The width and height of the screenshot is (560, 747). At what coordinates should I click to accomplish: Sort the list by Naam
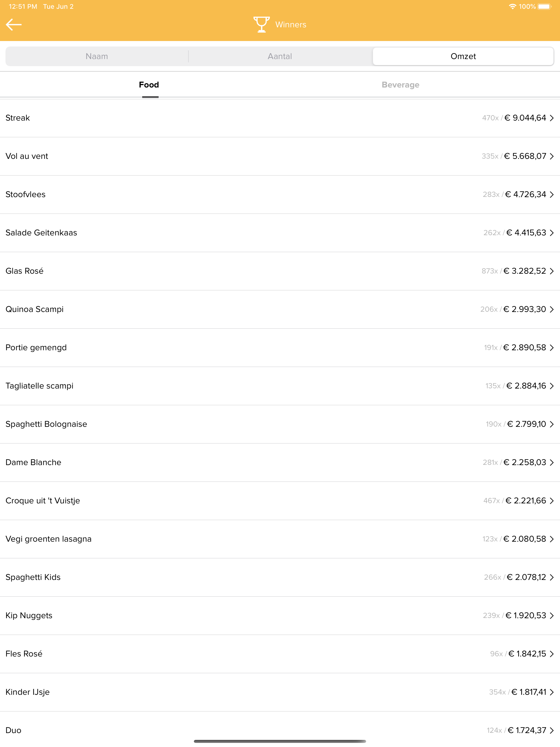point(97,56)
